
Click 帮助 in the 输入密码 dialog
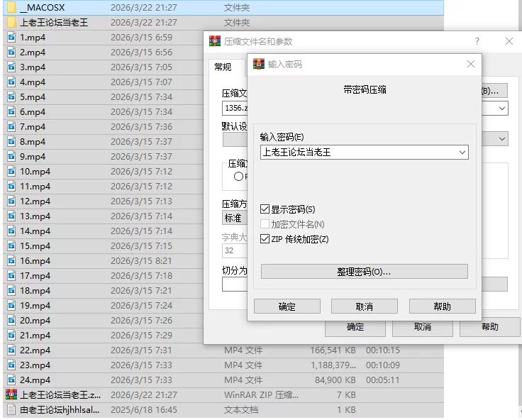click(442, 306)
